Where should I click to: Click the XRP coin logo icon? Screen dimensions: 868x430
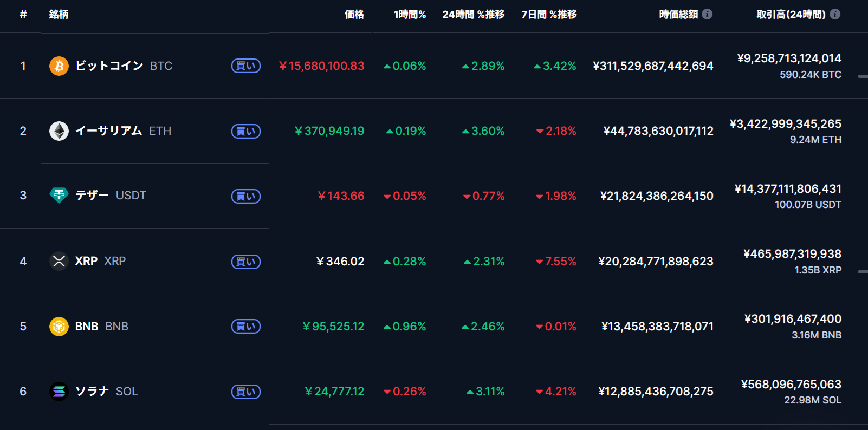click(59, 261)
